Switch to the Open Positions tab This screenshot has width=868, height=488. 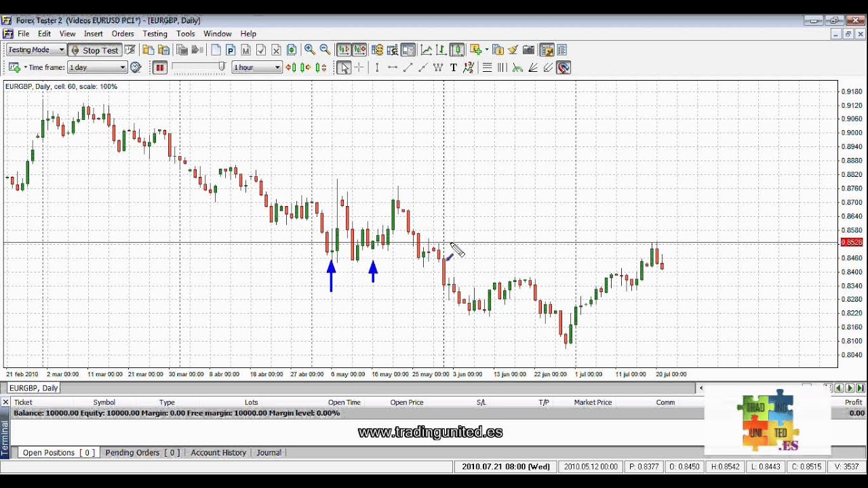[x=58, y=452]
